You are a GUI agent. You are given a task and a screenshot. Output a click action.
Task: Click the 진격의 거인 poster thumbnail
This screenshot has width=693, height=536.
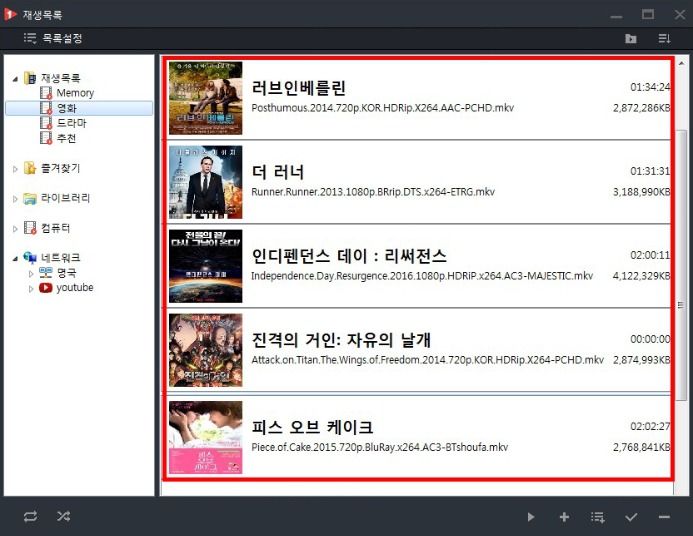click(x=206, y=350)
